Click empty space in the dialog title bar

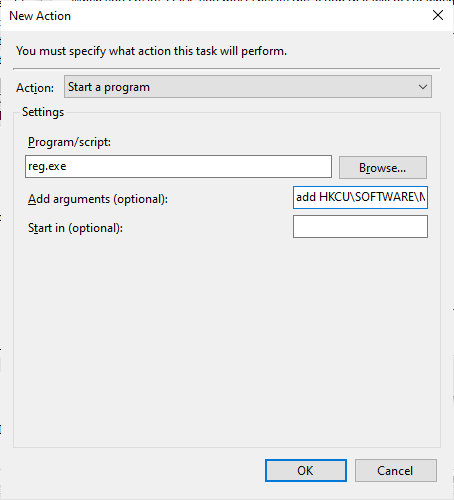coord(250,16)
